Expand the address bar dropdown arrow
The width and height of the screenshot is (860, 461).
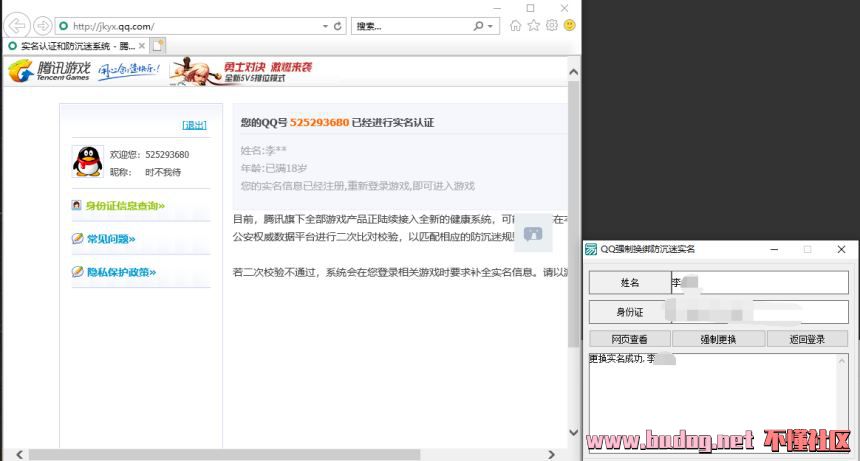click(325, 26)
